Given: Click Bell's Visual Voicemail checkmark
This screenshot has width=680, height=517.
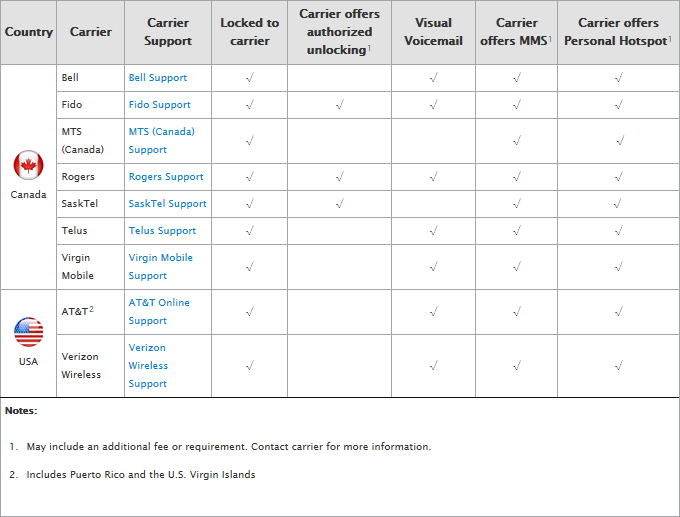Looking at the screenshot, I should [433, 78].
